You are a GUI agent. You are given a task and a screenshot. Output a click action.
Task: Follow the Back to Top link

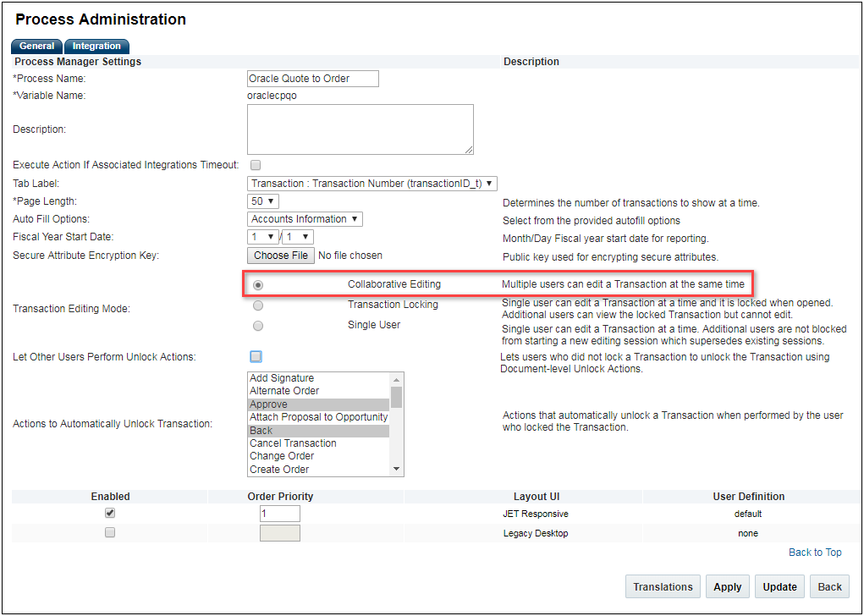tap(815, 553)
